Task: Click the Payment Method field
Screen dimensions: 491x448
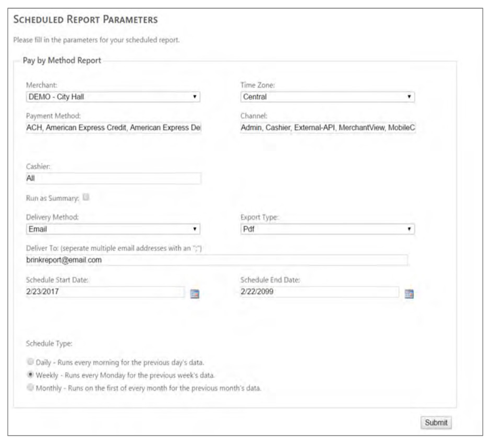Action: pos(113,128)
